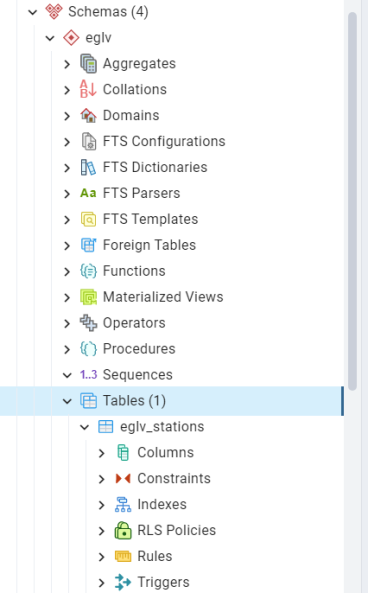The width and height of the screenshot is (368, 593).
Task: Click the Constraints orange bowtie icon
Action: [x=123, y=478]
